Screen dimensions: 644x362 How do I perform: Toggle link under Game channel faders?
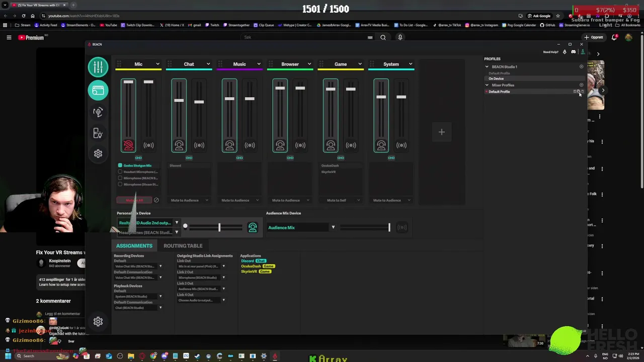click(x=341, y=158)
